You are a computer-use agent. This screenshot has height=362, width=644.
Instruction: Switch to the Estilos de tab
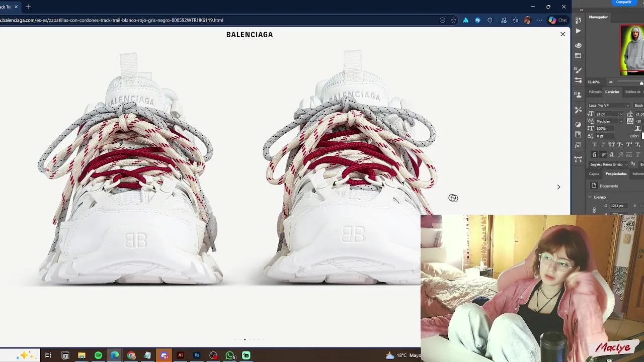pyautogui.click(x=633, y=92)
